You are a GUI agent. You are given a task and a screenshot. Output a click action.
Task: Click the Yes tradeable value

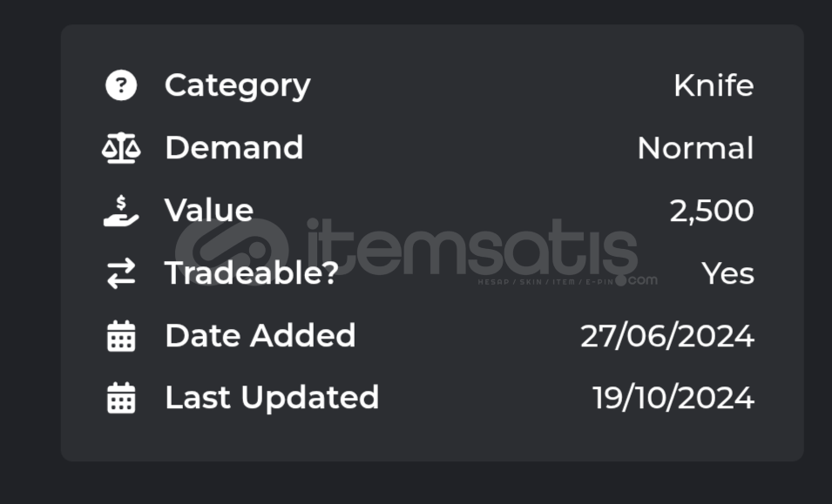click(x=727, y=273)
